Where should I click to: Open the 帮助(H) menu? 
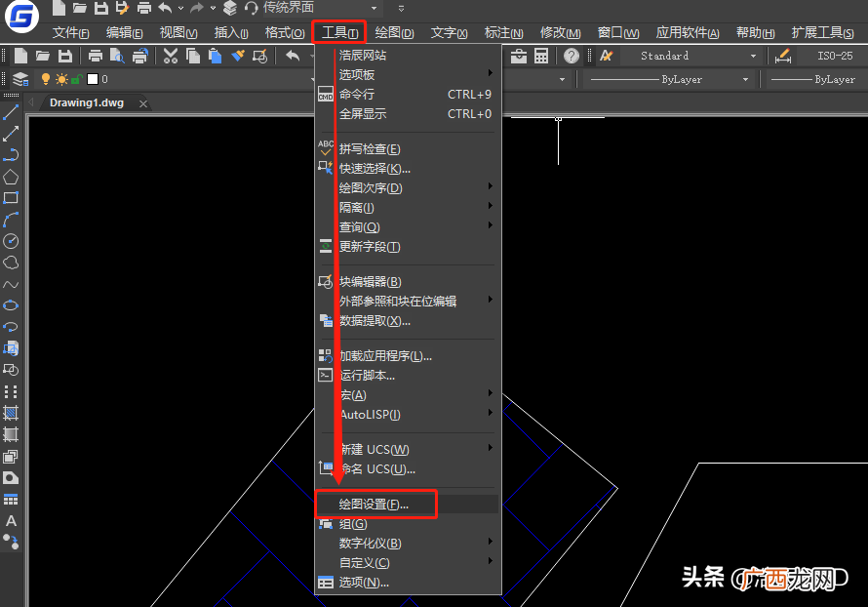(755, 32)
